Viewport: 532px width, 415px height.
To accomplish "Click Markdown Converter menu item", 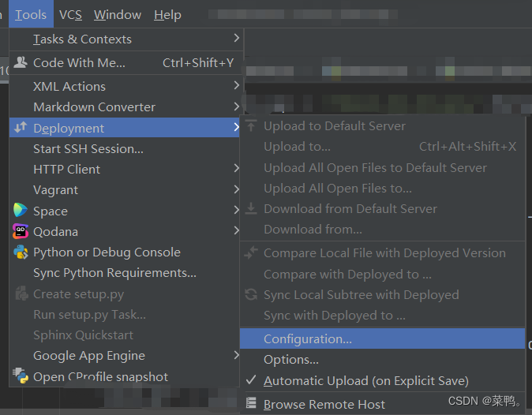I will (124, 107).
